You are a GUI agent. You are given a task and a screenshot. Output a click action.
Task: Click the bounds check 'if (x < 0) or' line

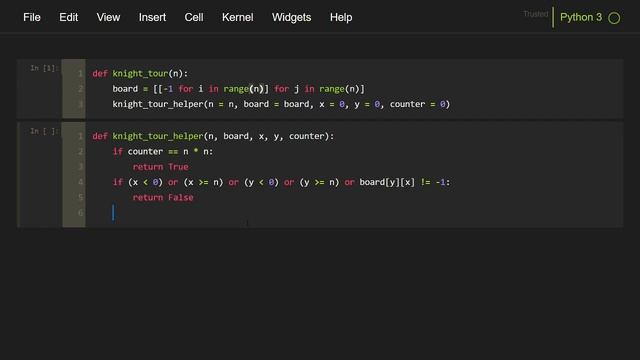point(281,182)
